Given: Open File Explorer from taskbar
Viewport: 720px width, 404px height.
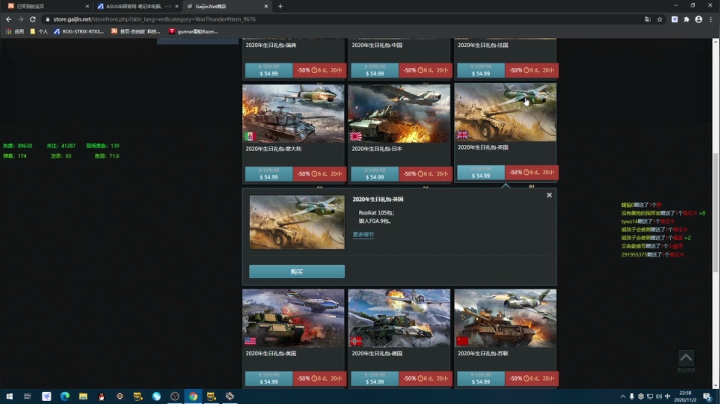Looking at the screenshot, I should (83, 396).
